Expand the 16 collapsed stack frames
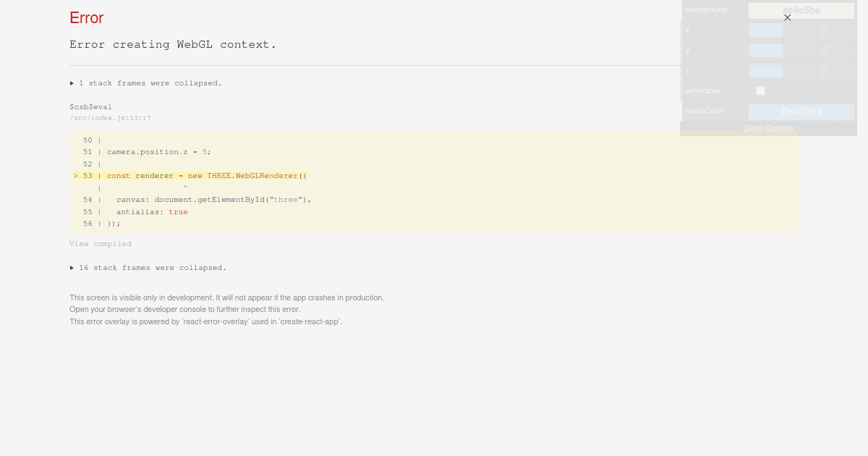868x456 pixels. tap(148, 268)
